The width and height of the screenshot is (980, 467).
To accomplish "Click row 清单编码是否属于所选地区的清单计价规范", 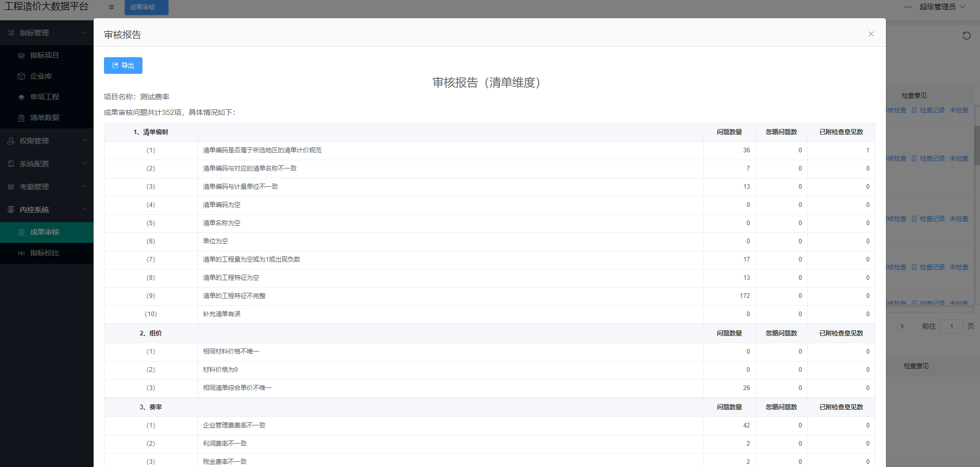I will (490, 150).
